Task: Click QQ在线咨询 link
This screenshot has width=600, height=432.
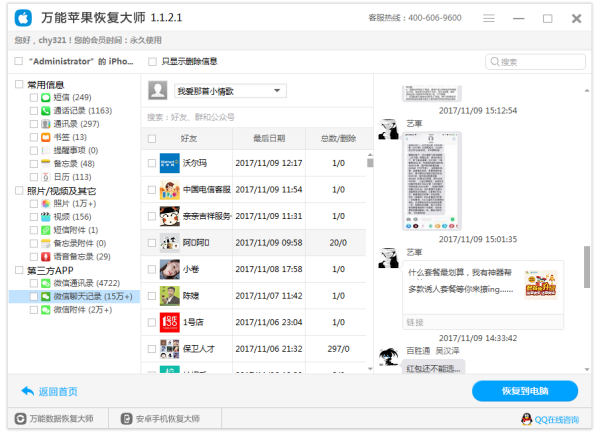Action: click(557, 420)
